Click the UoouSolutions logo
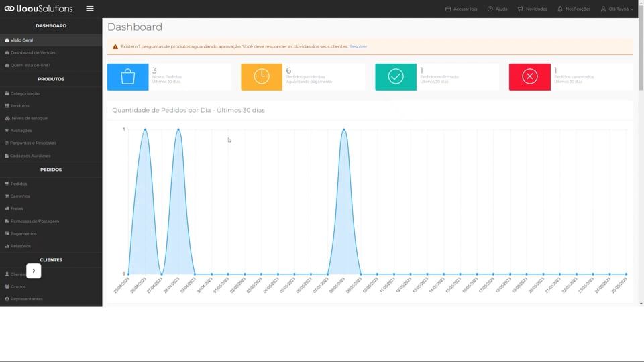 pyautogui.click(x=38, y=9)
